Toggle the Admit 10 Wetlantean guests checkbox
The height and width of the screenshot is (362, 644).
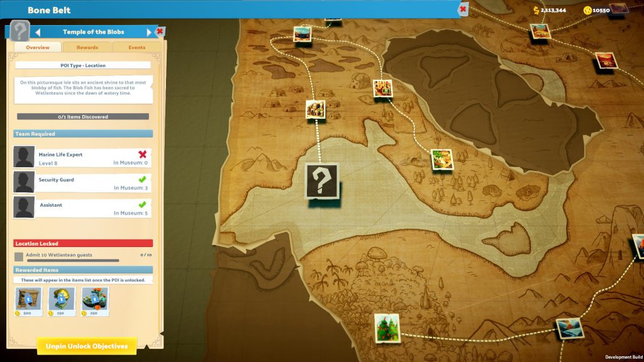tap(19, 256)
